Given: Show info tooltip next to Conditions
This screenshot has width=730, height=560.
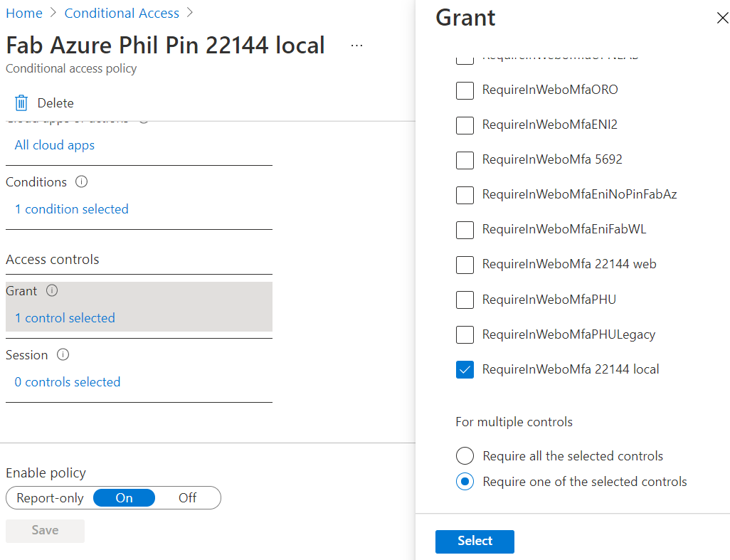Looking at the screenshot, I should pyautogui.click(x=82, y=182).
